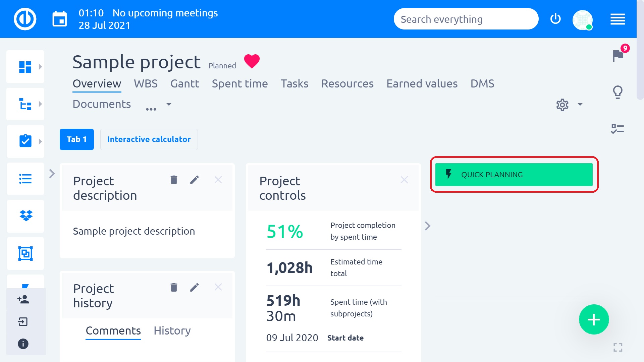Toggle fullscreen view icon at bottom right
The image size is (644, 362).
tap(618, 347)
